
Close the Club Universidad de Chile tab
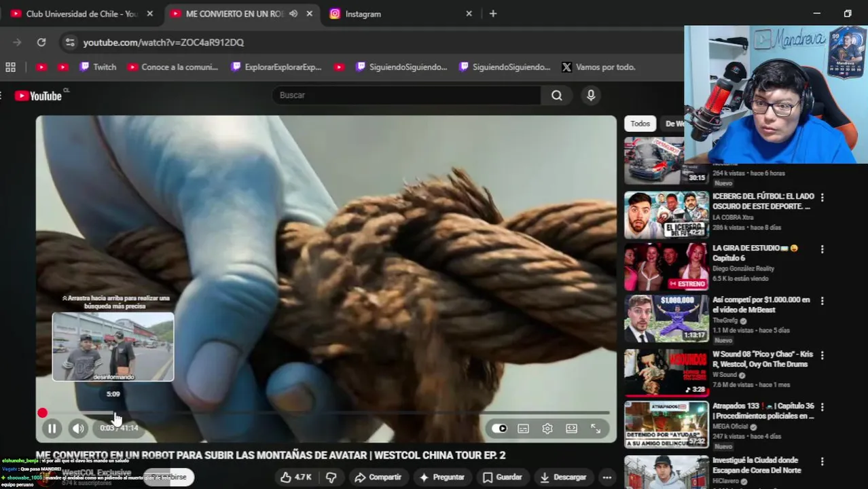click(x=150, y=14)
